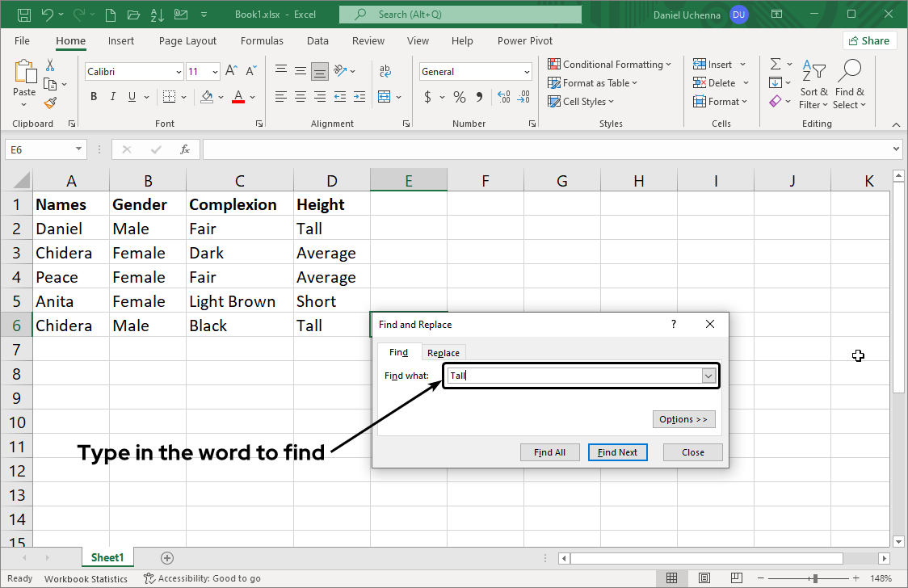Toggle Italic formatting
Screen dimensions: 908x588
tap(114, 97)
